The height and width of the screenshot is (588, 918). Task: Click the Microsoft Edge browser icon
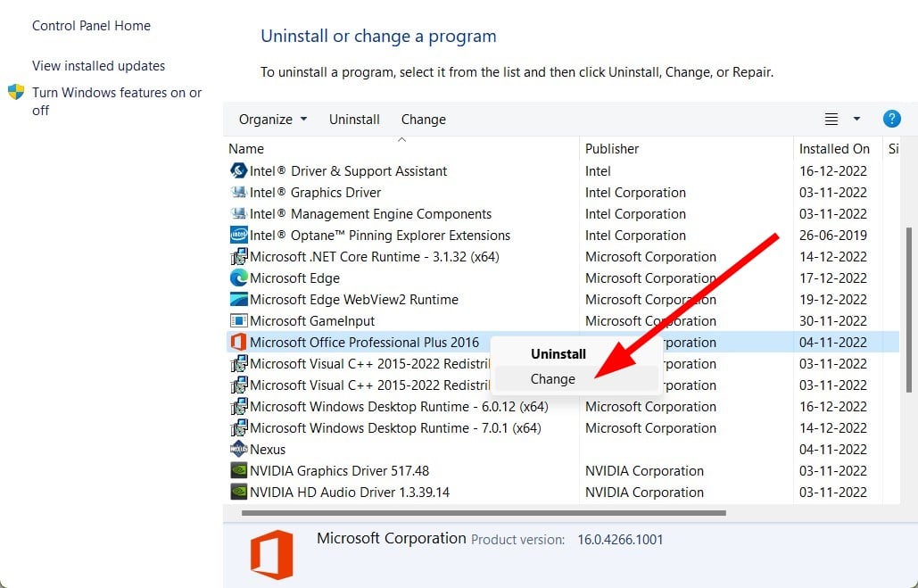click(x=238, y=278)
